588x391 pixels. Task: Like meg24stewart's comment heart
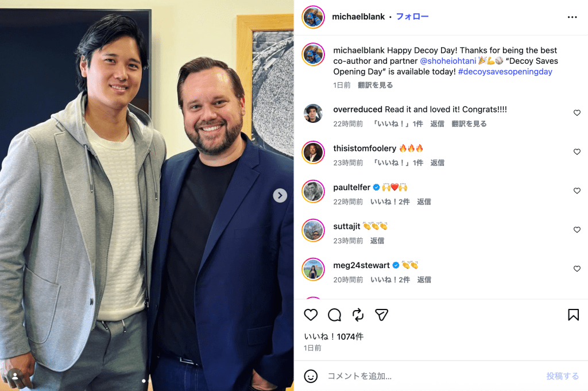click(x=577, y=269)
